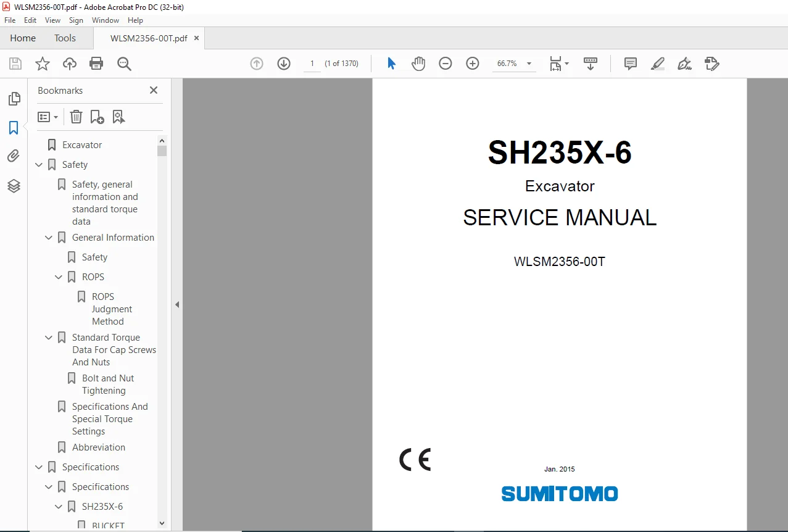Image resolution: width=788 pixels, height=532 pixels.
Task: Add file to starred favorites
Action: (x=43, y=64)
